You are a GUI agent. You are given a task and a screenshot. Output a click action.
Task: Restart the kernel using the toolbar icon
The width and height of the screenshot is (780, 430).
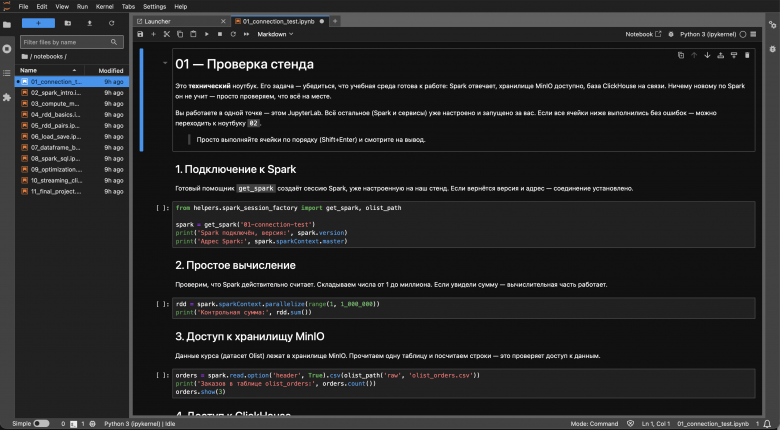coord(233,34)
